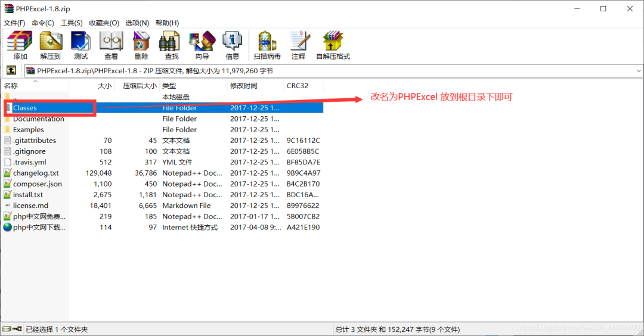Viewport: 644px width, 336px height.
Task: Select the Documentation folder
Action: [x=39, y=119]
